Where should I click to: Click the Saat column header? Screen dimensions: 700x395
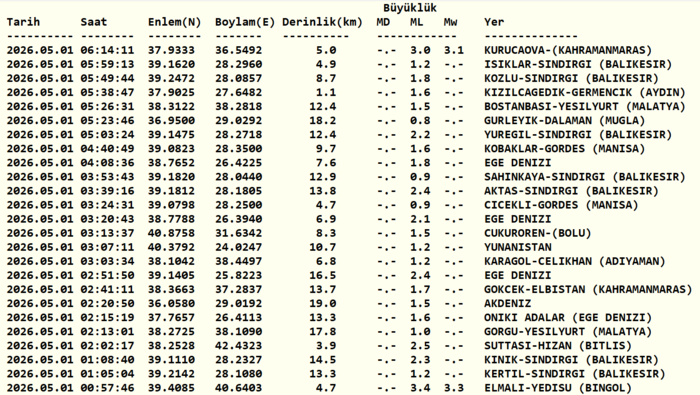[94, 22]
